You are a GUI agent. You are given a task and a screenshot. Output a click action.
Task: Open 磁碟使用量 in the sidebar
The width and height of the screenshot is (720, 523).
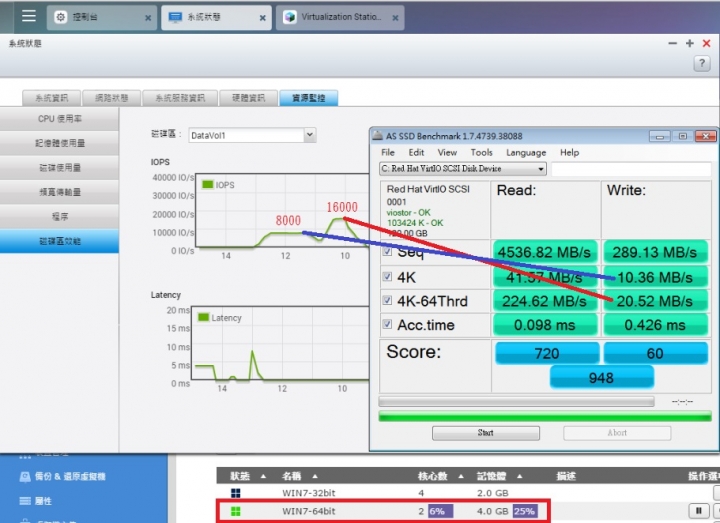coord(59,168)
